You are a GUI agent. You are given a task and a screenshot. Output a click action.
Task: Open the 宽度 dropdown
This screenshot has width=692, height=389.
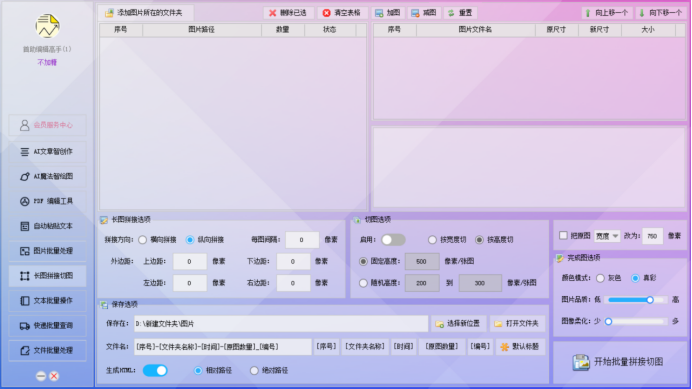click(x=607, y=236)
